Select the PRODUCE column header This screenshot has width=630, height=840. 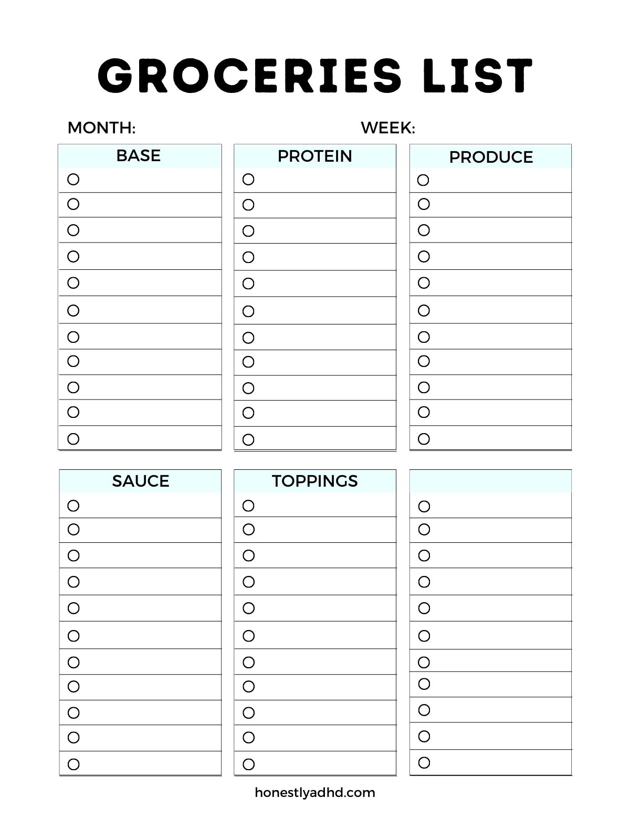tap(491, 157)
